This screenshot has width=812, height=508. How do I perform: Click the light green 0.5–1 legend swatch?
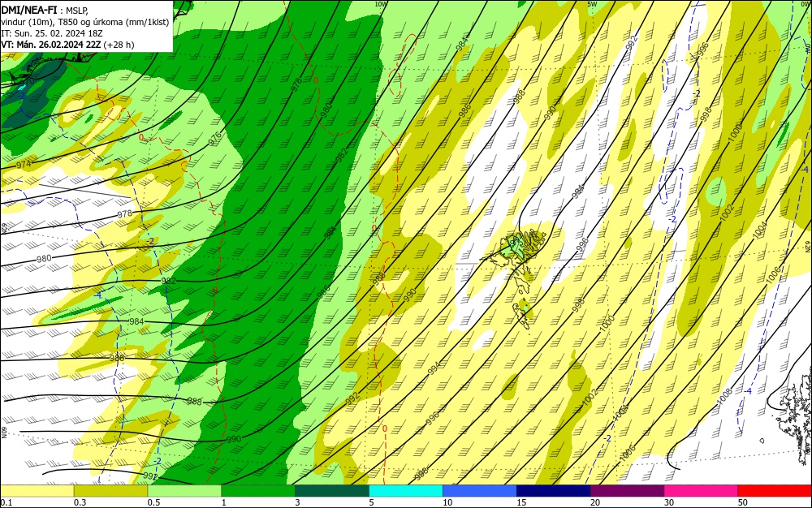click(184, 491)
